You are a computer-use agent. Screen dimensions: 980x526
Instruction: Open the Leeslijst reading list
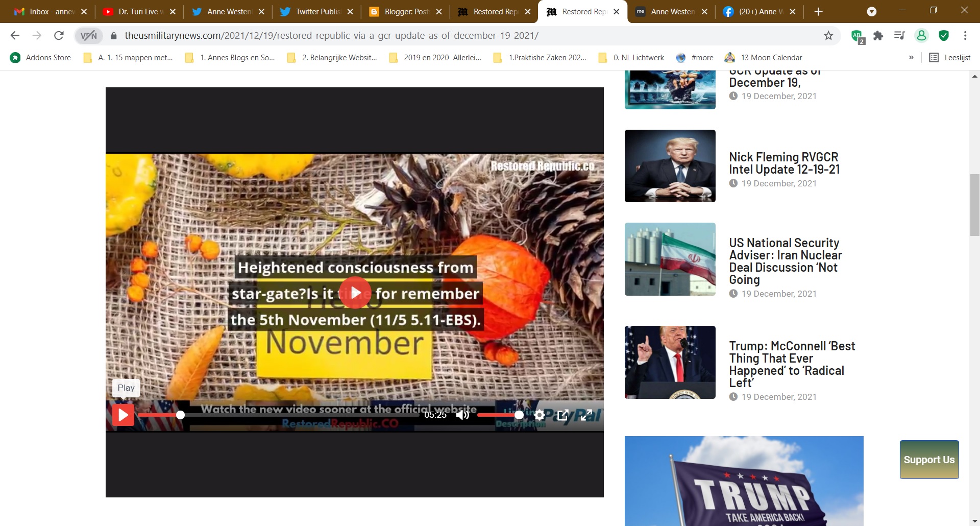click(950, 58)
